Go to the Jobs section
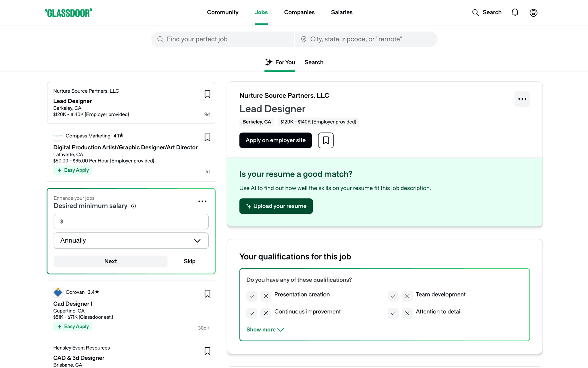Image resolution: width=588 pixels, height=368 pixels. [261, 12]
